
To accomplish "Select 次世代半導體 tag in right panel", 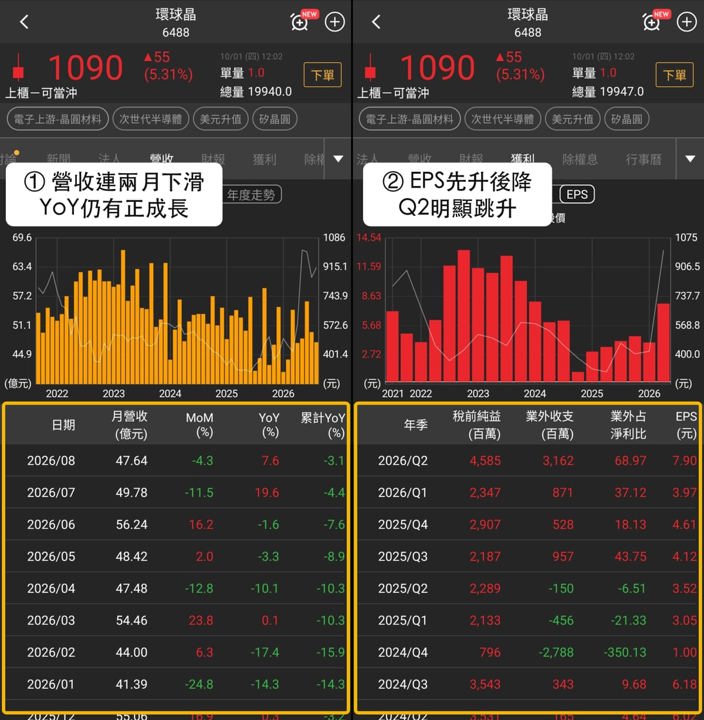I will [502, 119].
